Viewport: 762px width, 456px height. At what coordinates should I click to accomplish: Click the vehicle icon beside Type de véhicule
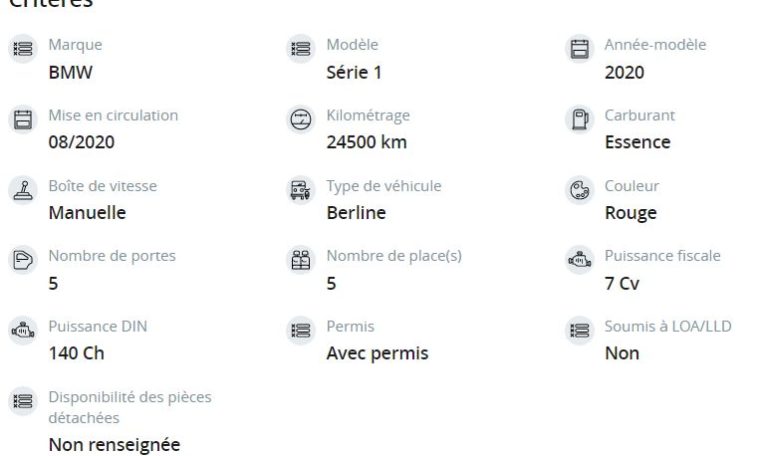299,190
